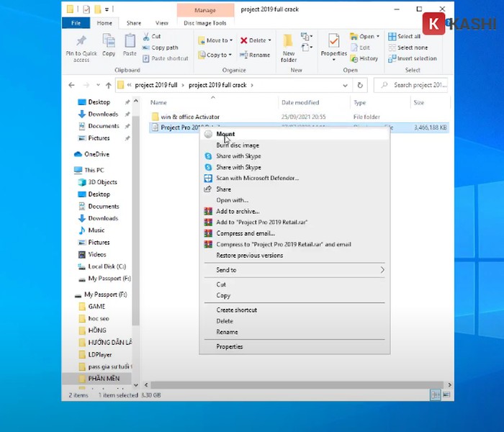The image size is (504, 432).
Task: Click the Rename icon in Organize group
Action: coord(256,55)
